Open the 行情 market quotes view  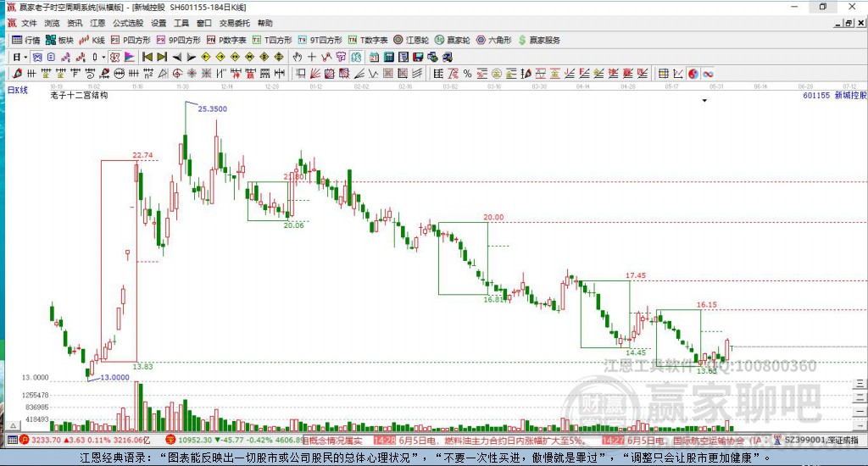(x=26, y=40)
